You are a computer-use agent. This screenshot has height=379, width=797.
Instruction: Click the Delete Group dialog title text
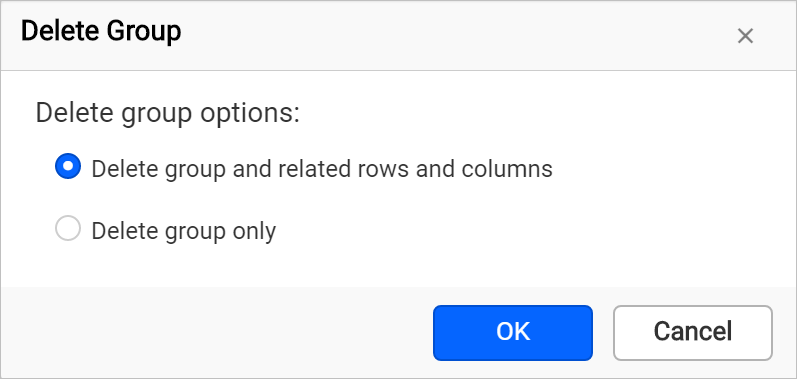101,31
